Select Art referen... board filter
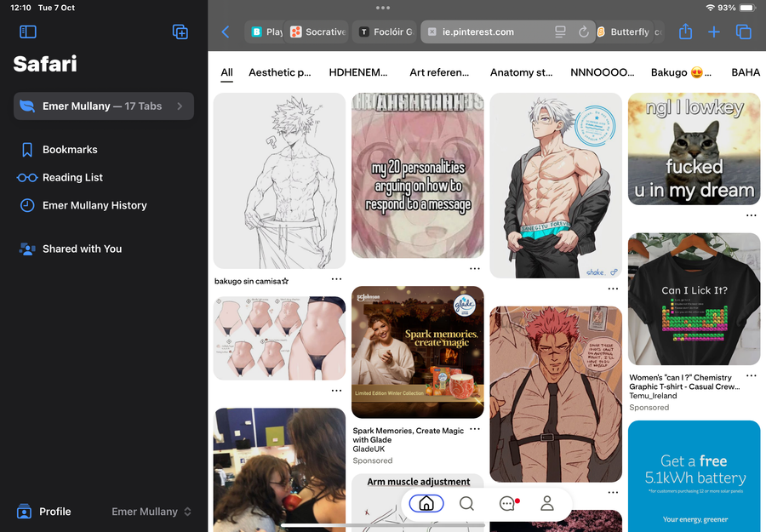The height and width of the screenshot is (532, 766). pos(439,72)
